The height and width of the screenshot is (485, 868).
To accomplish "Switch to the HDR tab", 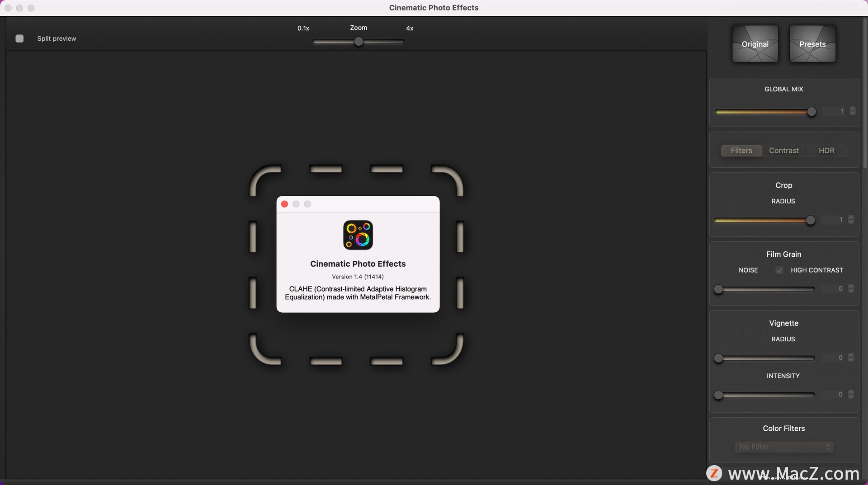I will coord(826,151).
